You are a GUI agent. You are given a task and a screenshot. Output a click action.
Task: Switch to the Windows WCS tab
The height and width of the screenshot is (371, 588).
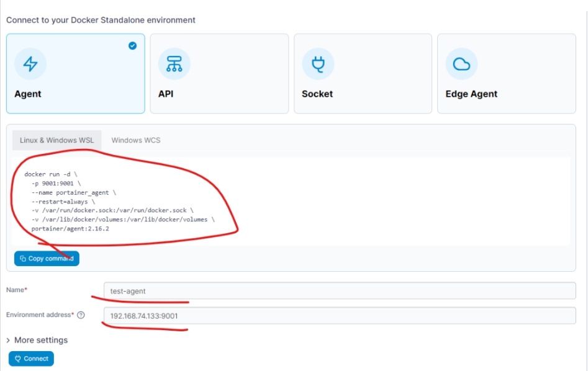click(x=136, y=140)
